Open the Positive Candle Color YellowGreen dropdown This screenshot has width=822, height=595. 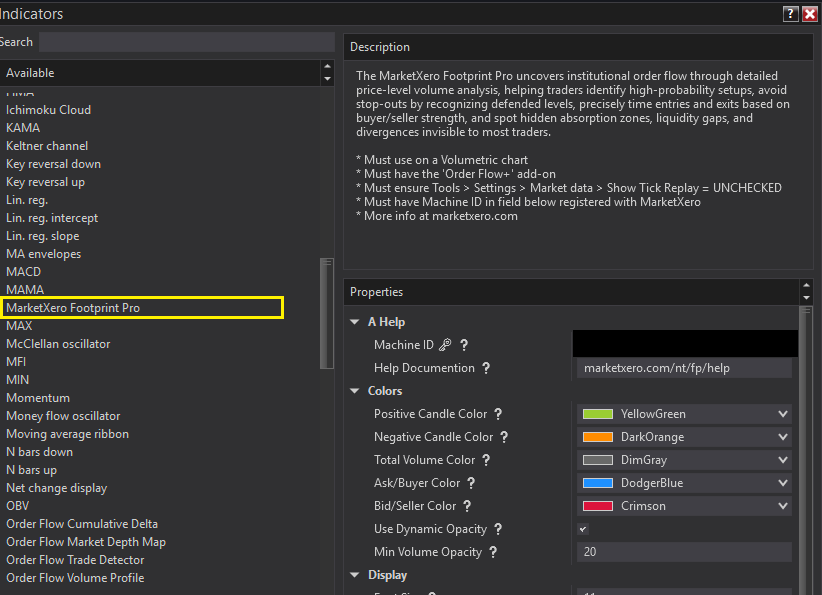click(x=783, y=414)
